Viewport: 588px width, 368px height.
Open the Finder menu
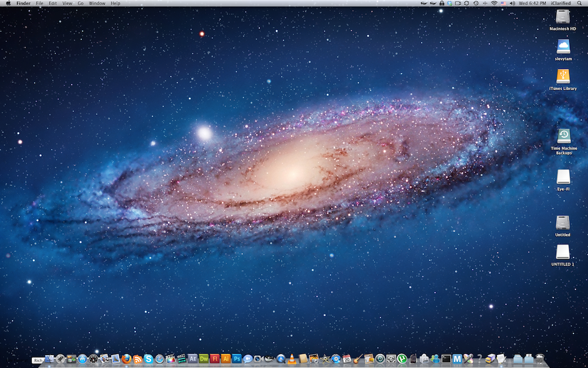point(24,3)
